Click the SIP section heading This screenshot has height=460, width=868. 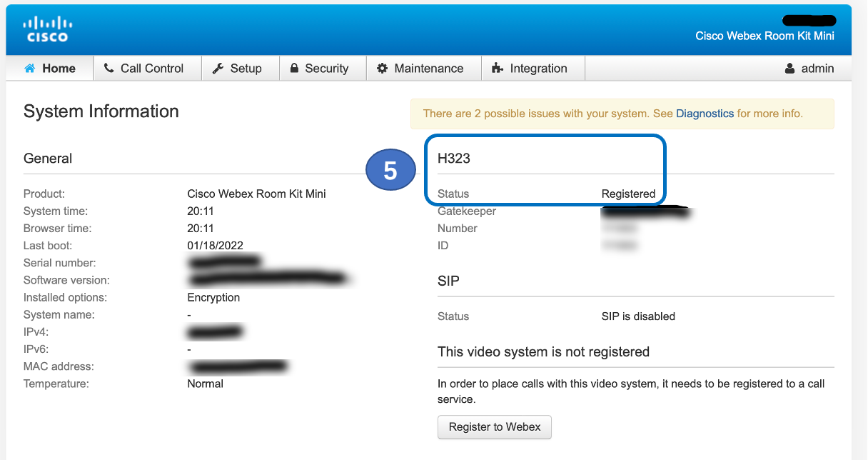point(448,281)
